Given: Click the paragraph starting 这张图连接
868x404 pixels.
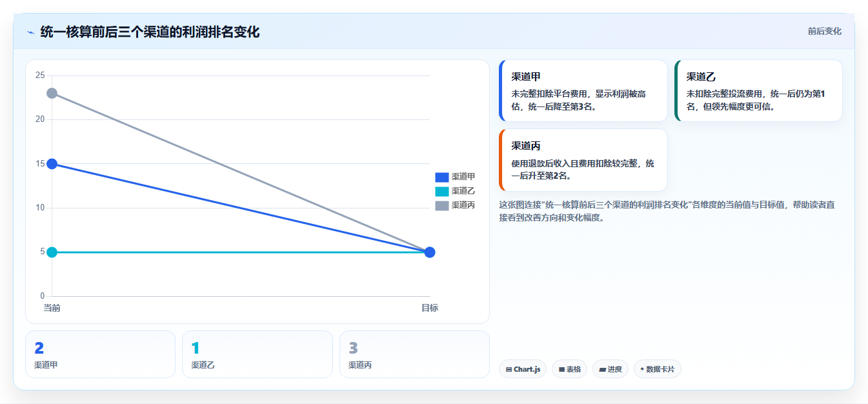Looking at the screenshot, I should coord(668,211).
